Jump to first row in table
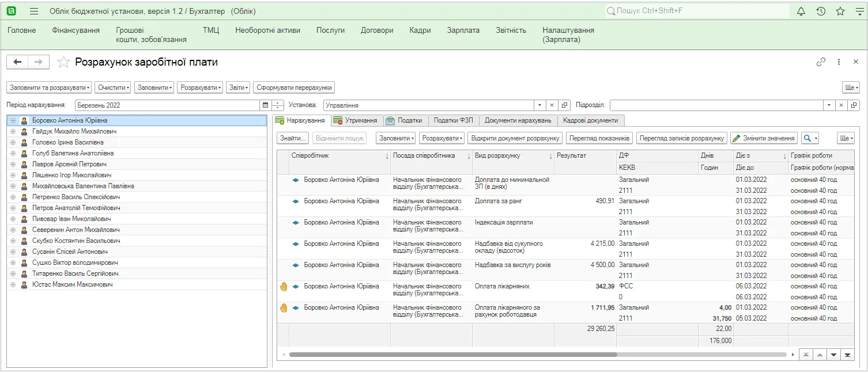The width and height of the screenshot is (868, 373). 806,355
